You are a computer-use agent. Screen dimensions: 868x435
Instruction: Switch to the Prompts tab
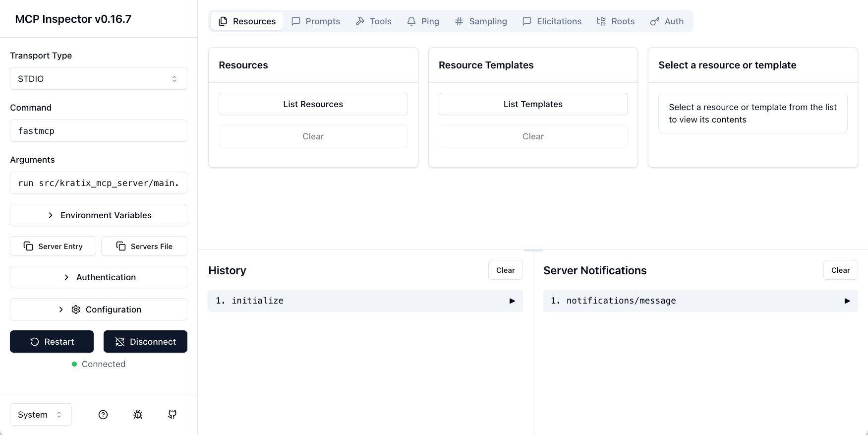pyautogui.click(x=316, y=21)
